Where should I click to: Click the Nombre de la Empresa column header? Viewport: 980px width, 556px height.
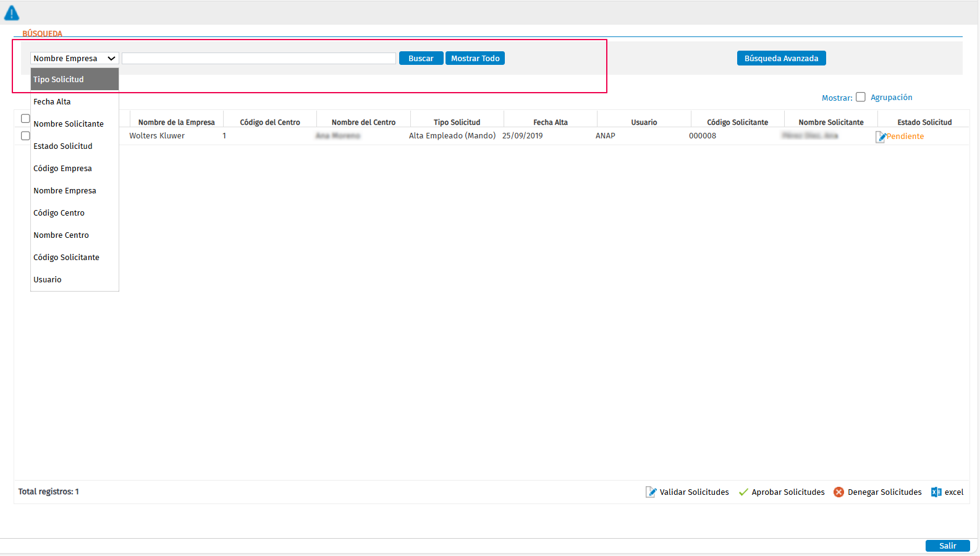pyautogui.click(x=177, y=122)
